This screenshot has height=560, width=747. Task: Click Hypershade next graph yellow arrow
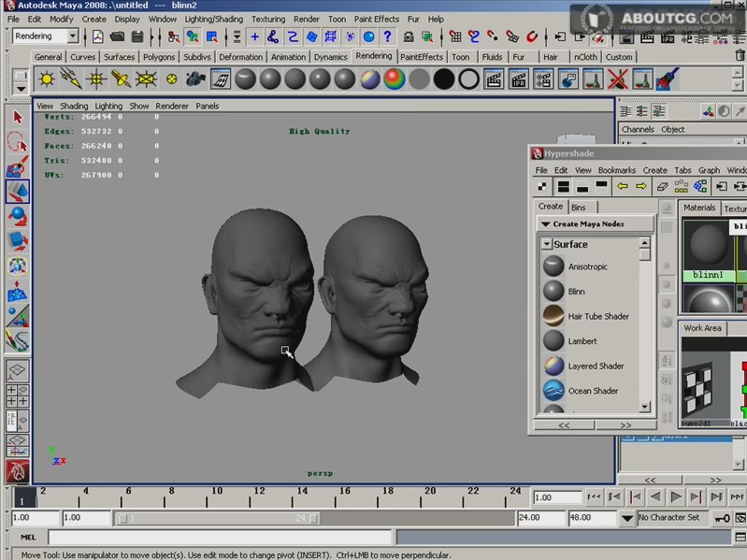[641, 186]
